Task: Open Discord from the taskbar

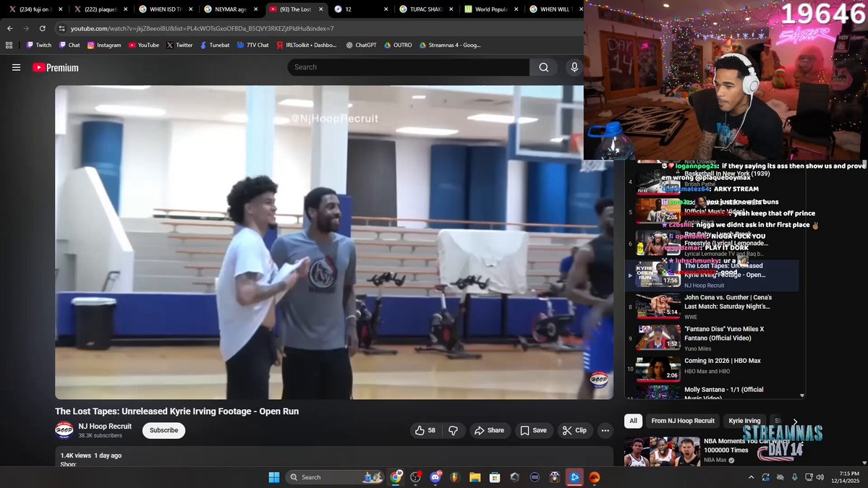Action: (435, 477)
